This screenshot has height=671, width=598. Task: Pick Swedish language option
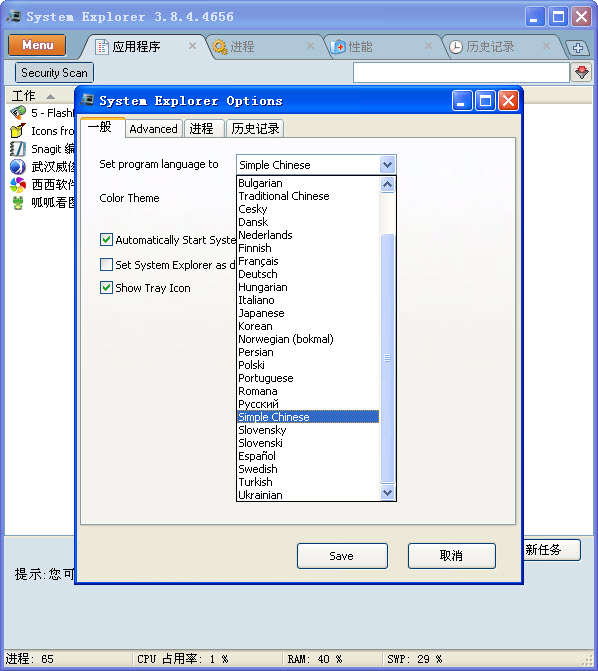[x=308, y=469]
